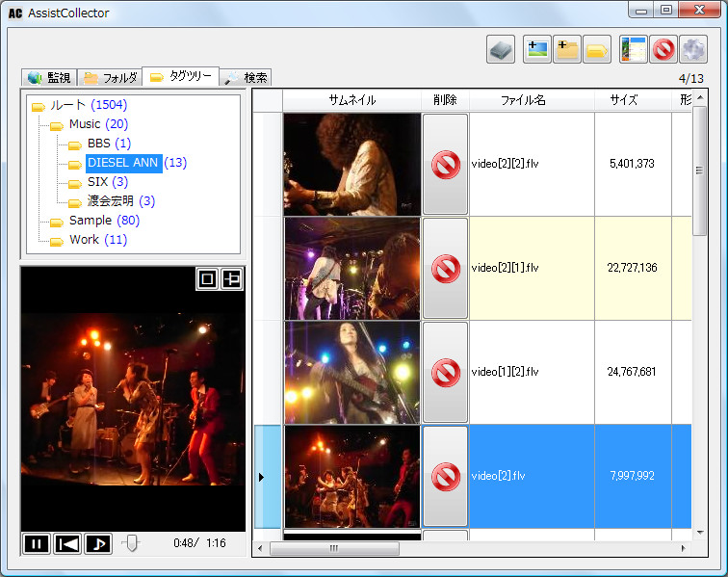
Task: Click the playing video preview
Action: coord(133,400)
